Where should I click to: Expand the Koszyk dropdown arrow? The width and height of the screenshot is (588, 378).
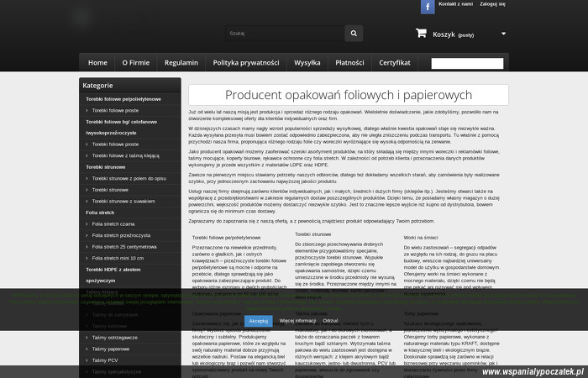504,34
